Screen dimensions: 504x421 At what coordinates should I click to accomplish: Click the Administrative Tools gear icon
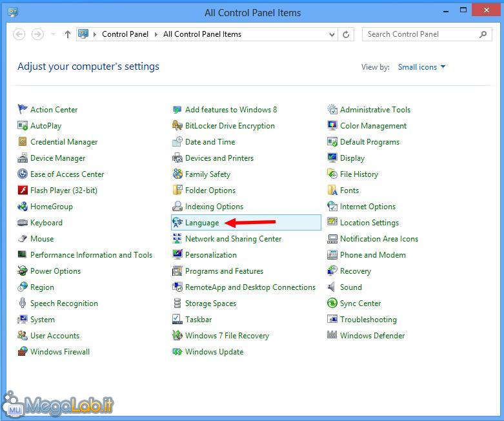tap(332, 110)
